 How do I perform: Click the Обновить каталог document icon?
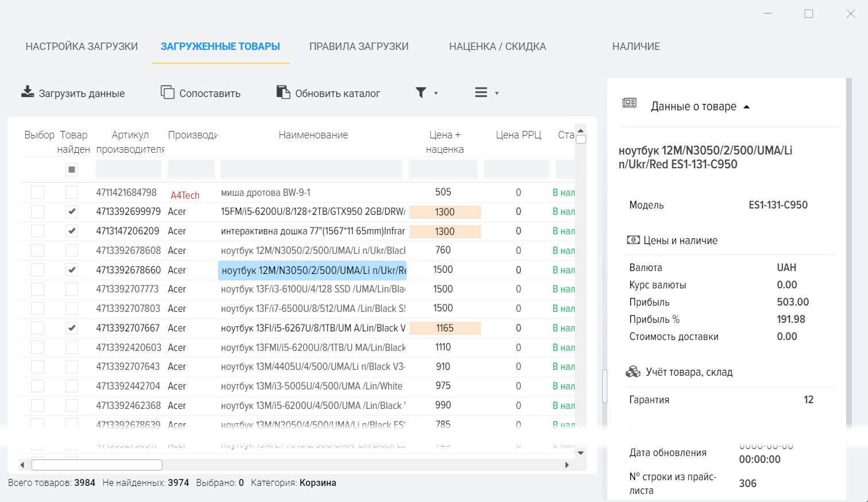pos(283,92)
